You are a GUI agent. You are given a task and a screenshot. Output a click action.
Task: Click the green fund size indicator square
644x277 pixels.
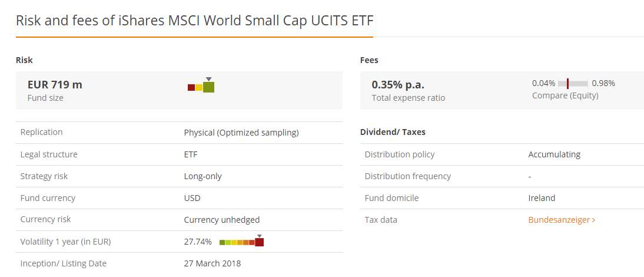(208, 87)
